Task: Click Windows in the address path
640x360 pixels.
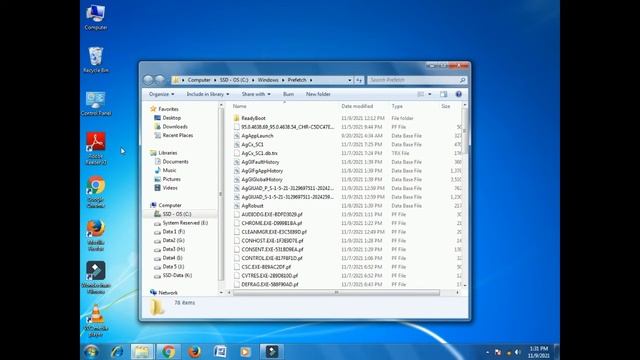Action: [x=268, y=80]
